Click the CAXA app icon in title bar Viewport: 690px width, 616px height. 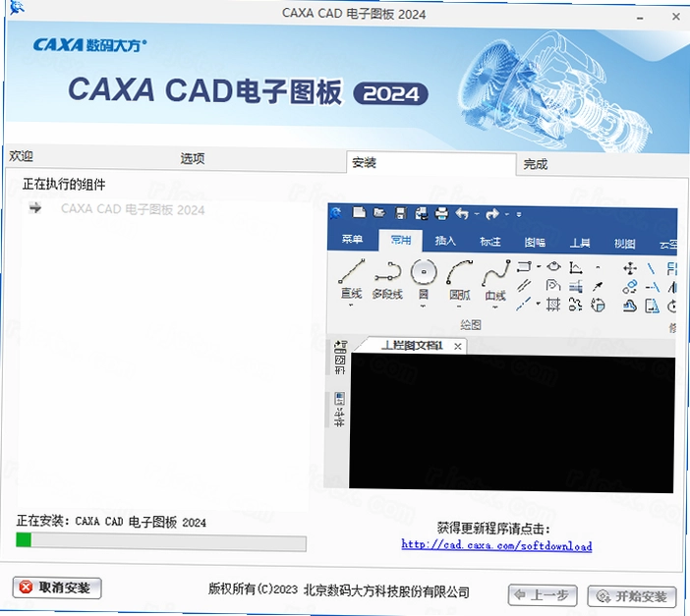[x=17, y=7]
